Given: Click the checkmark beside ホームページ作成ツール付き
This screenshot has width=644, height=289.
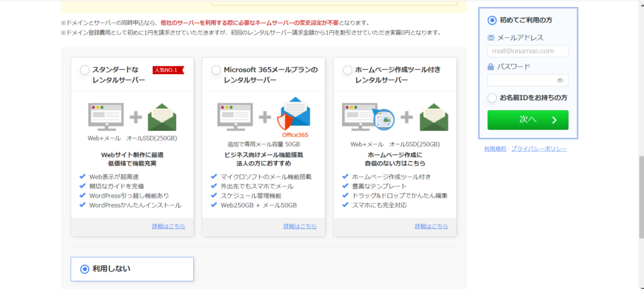Looking at the screenshot, I should point(345,177).
